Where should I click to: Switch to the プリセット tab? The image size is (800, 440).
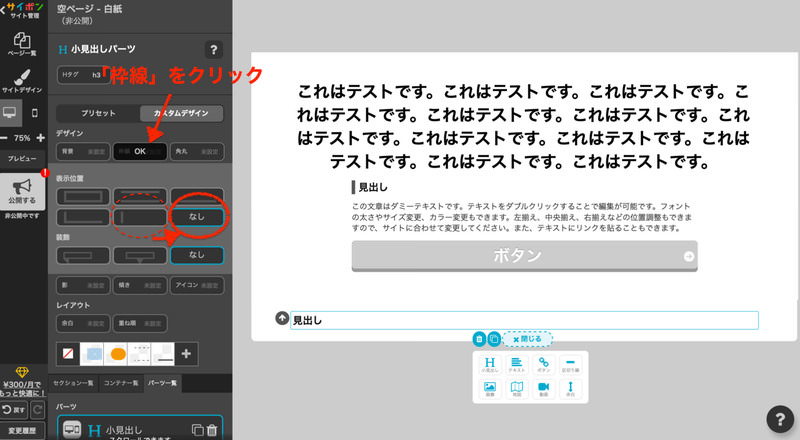pos(98,113)
